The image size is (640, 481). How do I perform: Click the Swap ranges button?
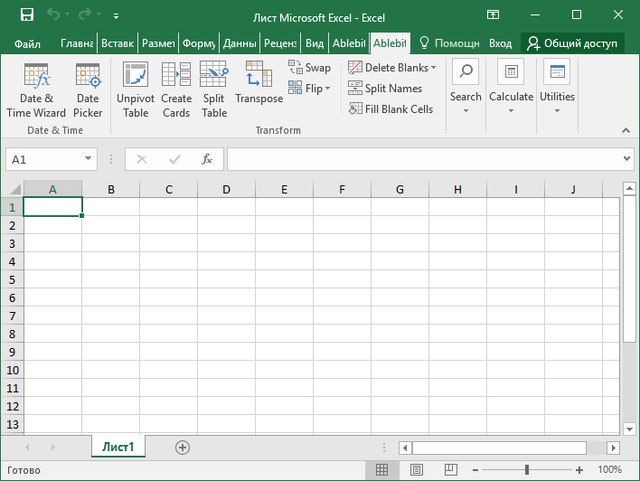[310, 68]
